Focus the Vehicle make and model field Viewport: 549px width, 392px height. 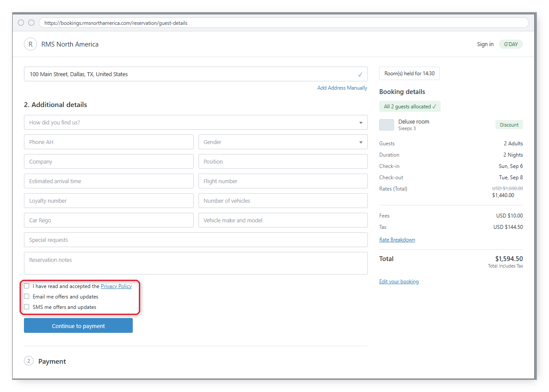pyautogui.click(x=283, y=220)
